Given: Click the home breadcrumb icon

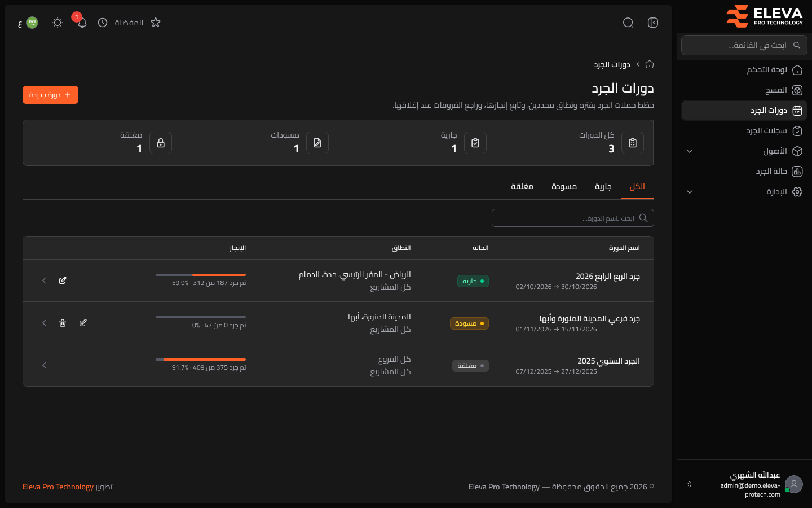Looking at the screenshot, I should point(650,64).
